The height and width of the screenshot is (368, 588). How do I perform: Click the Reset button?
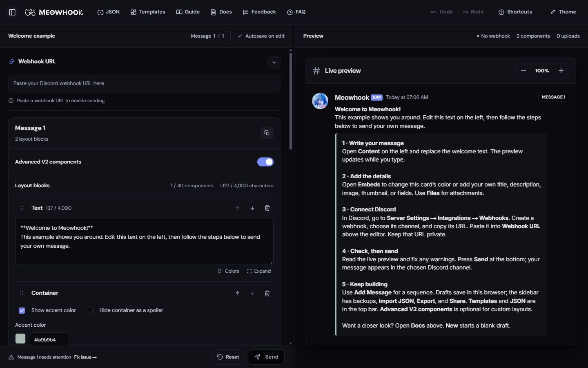pos(228,357)
